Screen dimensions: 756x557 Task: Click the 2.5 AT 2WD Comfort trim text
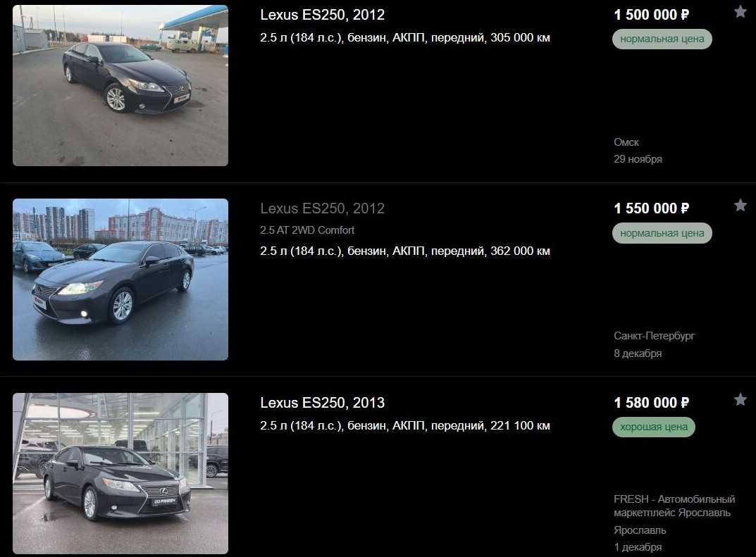tap(307, 230)
